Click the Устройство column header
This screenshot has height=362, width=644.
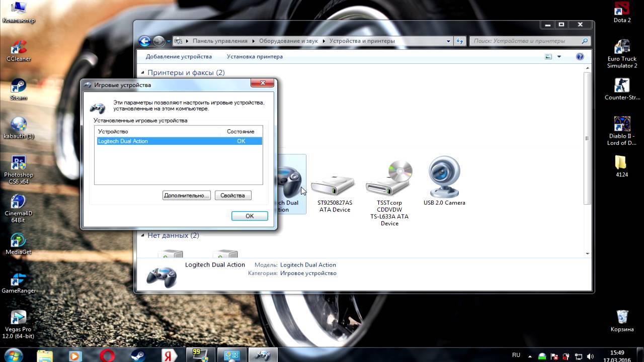click(113, 132)
